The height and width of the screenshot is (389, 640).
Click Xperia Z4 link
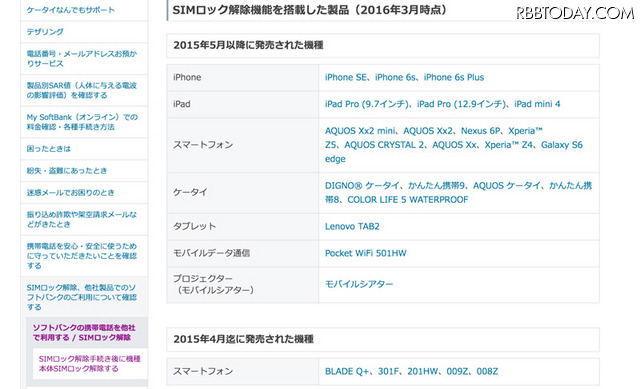click(509, 145)
